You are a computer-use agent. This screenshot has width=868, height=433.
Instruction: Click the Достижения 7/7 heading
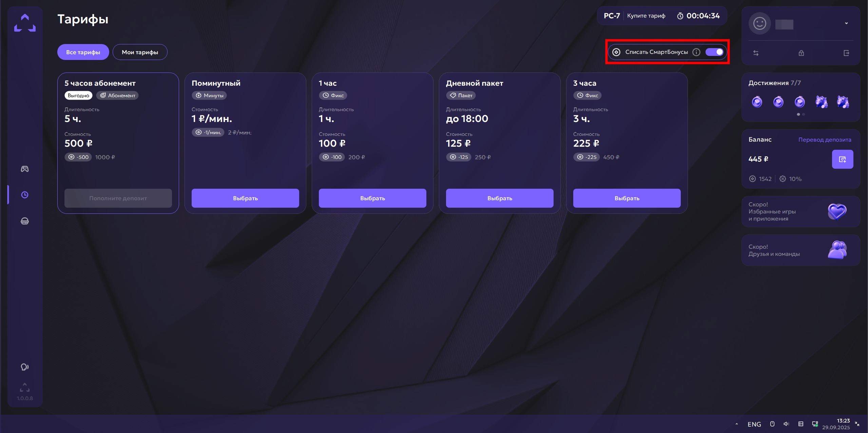pos(775,83)
